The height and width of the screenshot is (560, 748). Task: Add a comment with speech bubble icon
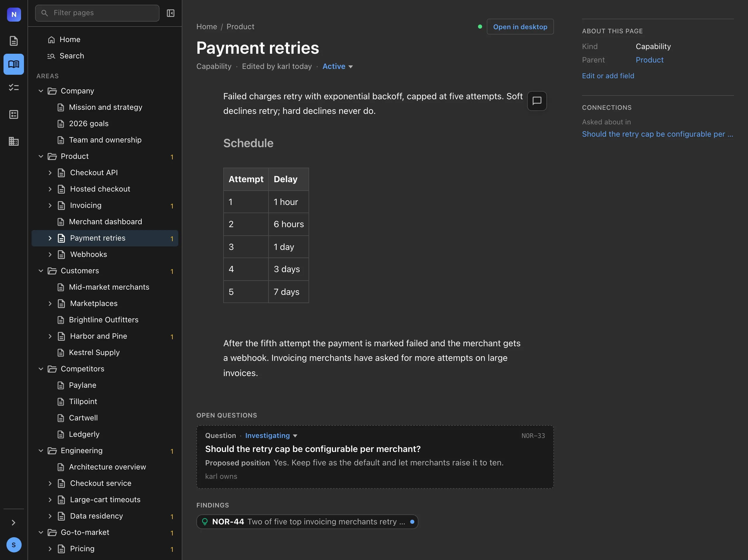click(x=537, y=101)
